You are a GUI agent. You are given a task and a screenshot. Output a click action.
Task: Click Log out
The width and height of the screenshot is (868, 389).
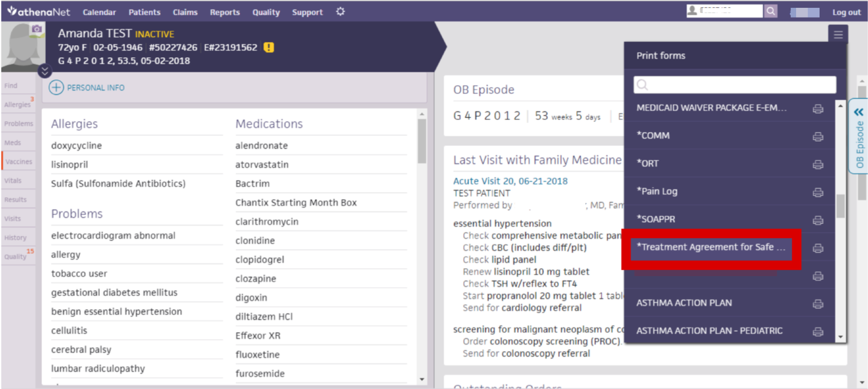846,12
